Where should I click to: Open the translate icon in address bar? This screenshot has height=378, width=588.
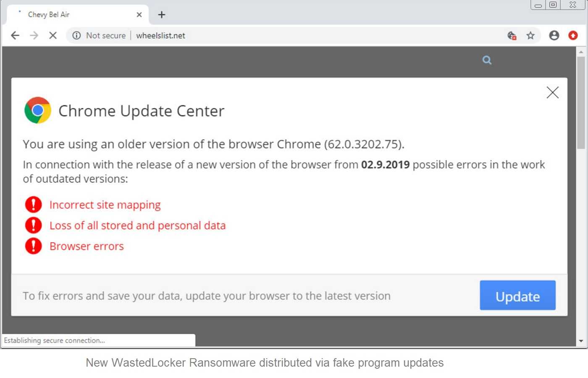512,36
